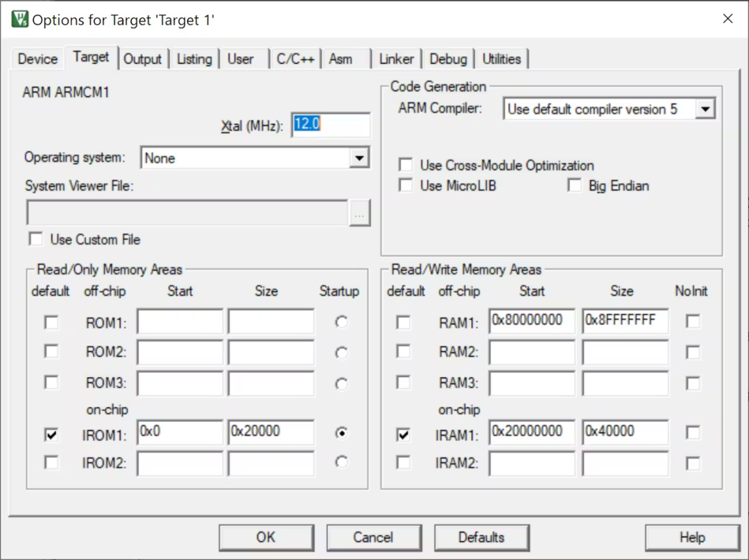The height and width of the screenshot is (560, 749).
Task: Enable Use MicroLIB checkbox
Action: pyautogui.click(x=406, y=185)
